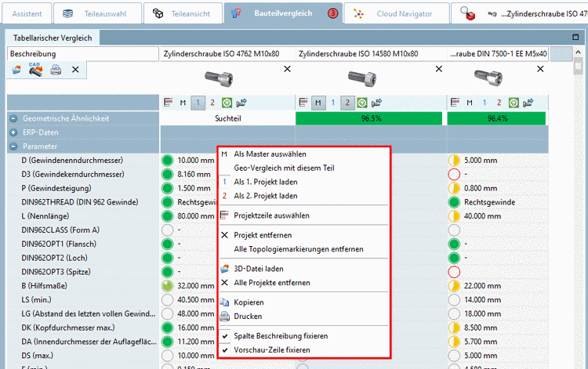Choose Alle Topologiemarkierungen entfernen
Viewport: 588px width, 369px height.
tap(303, 249)
